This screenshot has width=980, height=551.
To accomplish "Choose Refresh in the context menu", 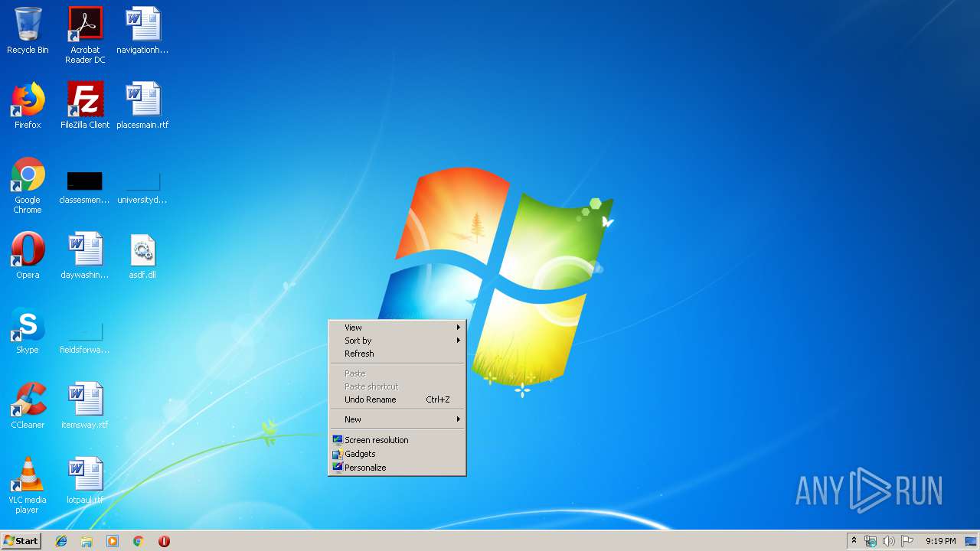I will (x=397, y=354).
